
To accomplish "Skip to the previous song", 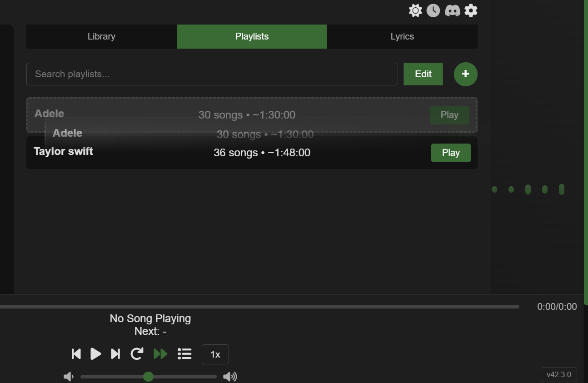I will click(x=76, y=354).
